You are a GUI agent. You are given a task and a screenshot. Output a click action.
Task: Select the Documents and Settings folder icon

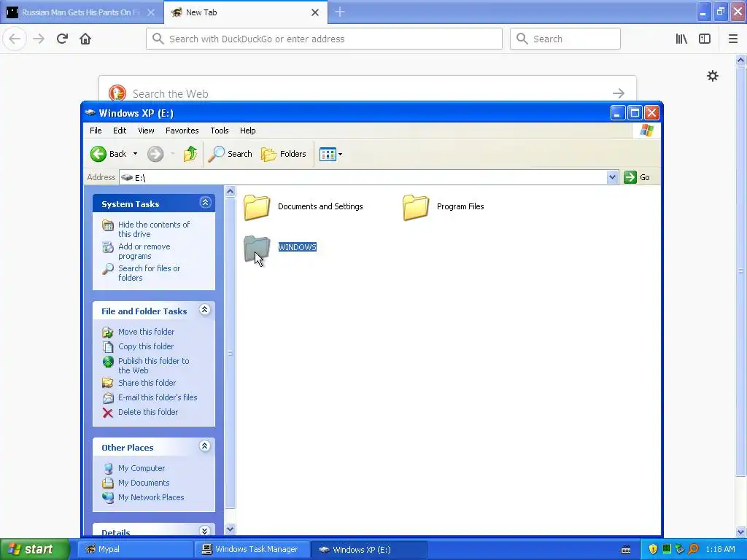click(258, 207)
